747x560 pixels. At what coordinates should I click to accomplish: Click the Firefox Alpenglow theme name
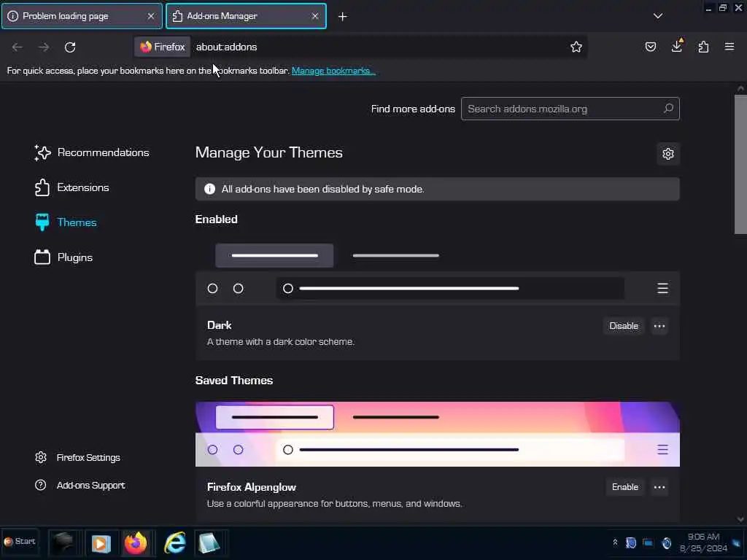(x=252, y=487)
